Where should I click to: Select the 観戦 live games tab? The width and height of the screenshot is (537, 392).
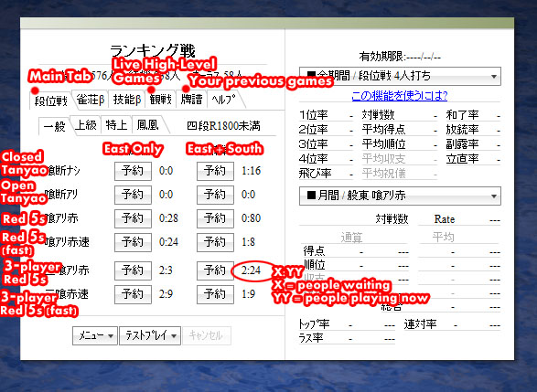click(x=161, y=100)
